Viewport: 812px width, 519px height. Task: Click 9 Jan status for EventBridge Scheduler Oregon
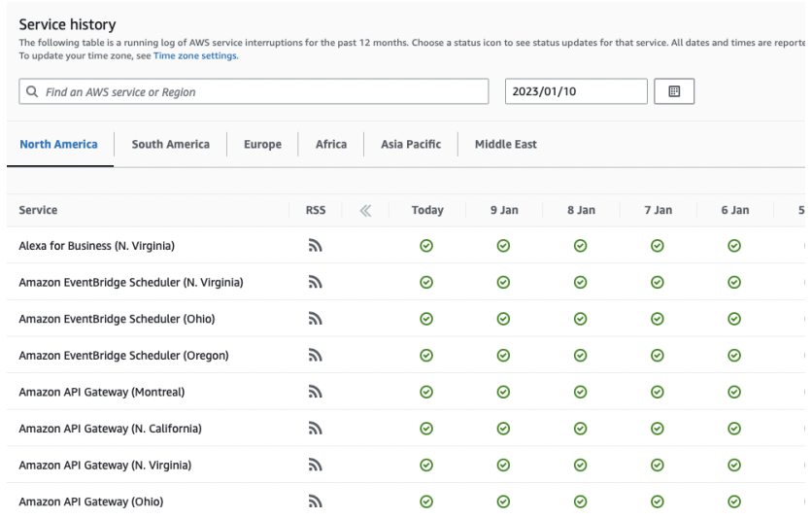[x=503, y=356]
